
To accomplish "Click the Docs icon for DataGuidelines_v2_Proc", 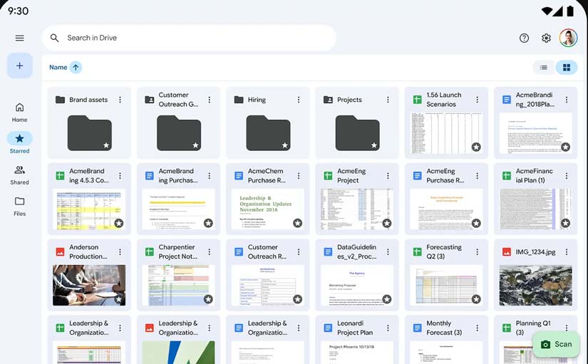I will pos(328,252).
